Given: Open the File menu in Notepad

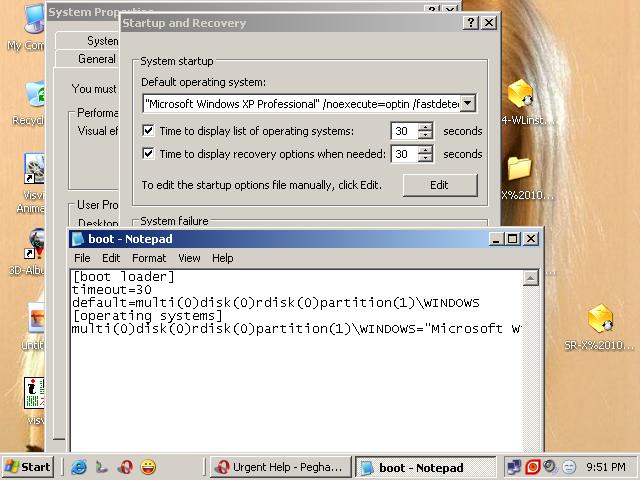Looking at the screenshot, I should click(82, 258).
